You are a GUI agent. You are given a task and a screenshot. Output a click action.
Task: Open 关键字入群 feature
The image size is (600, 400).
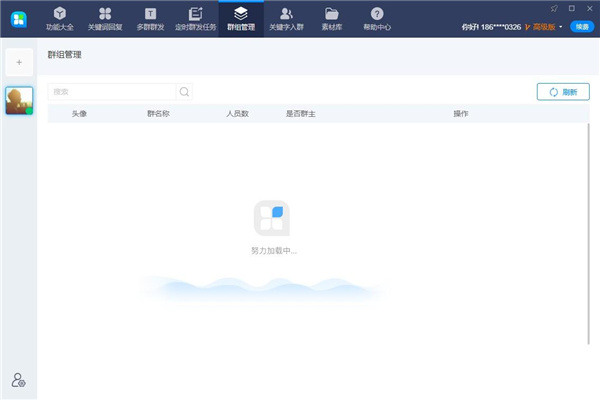(287, 18)
